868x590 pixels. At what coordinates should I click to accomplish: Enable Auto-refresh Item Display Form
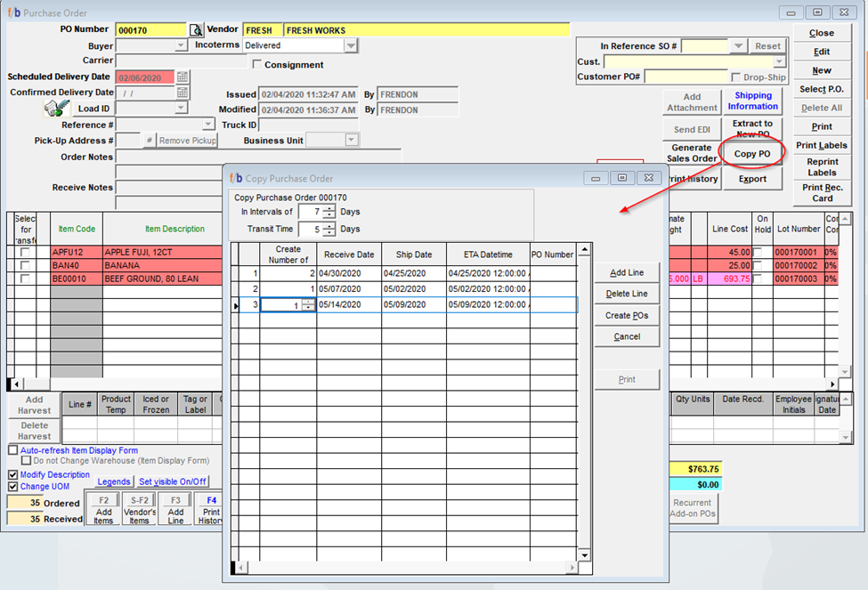click(12, 450)
